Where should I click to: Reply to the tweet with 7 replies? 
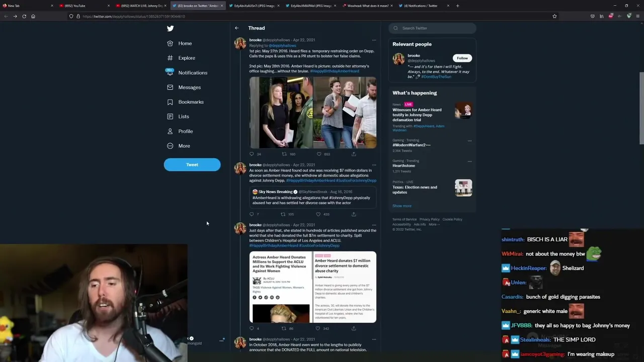(252, 214)
